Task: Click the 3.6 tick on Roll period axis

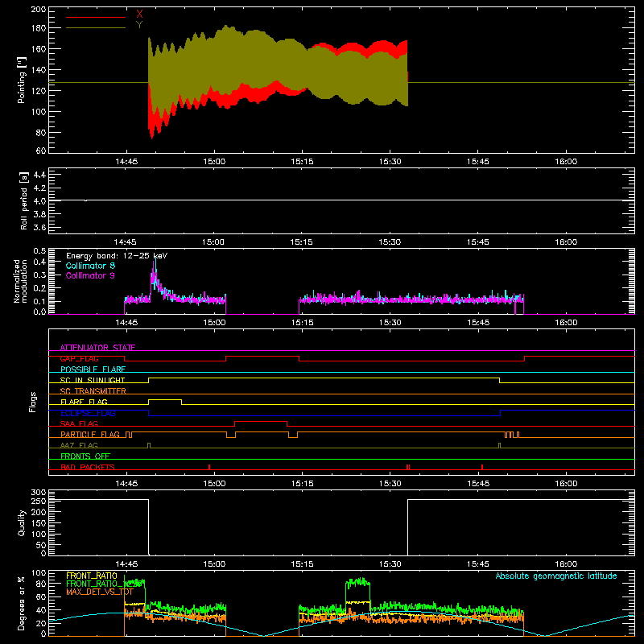Action: [39, 227]
